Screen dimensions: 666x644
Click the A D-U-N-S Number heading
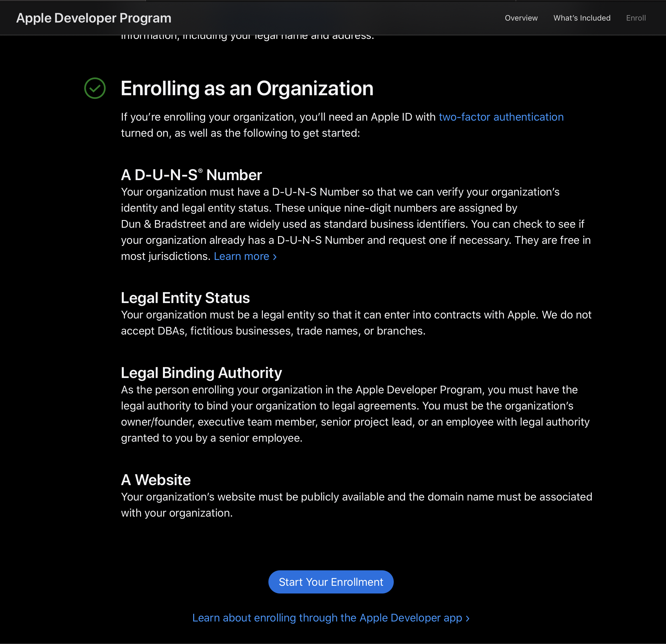[x=191, y=175]
